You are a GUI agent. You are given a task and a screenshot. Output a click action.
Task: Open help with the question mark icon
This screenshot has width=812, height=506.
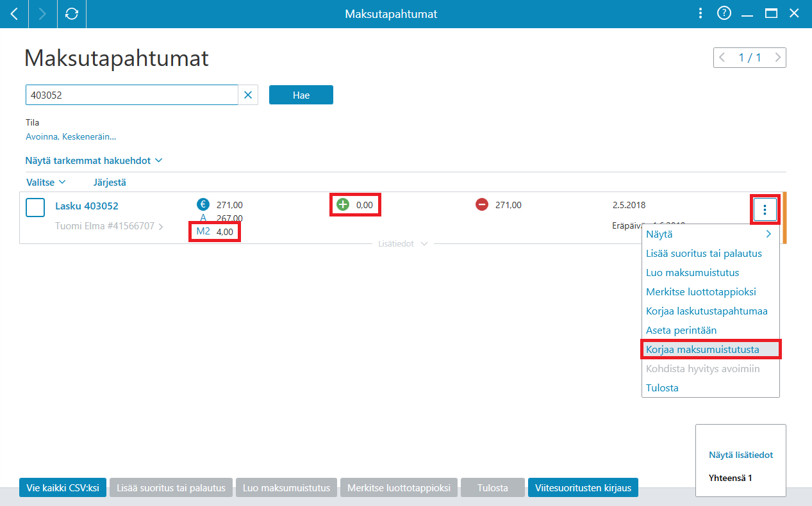(x=724, y=13)
